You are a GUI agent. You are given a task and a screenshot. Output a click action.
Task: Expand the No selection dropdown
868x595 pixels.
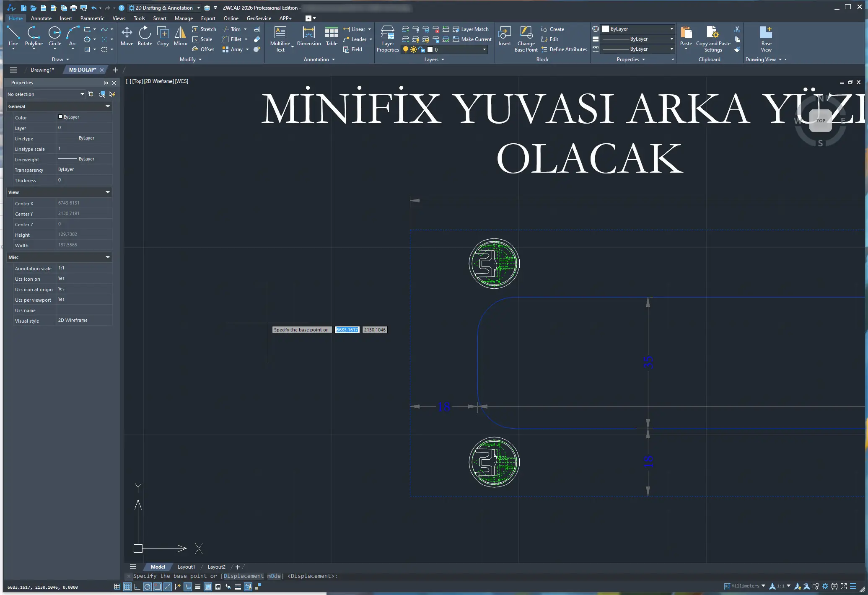(x=82, y=94)
